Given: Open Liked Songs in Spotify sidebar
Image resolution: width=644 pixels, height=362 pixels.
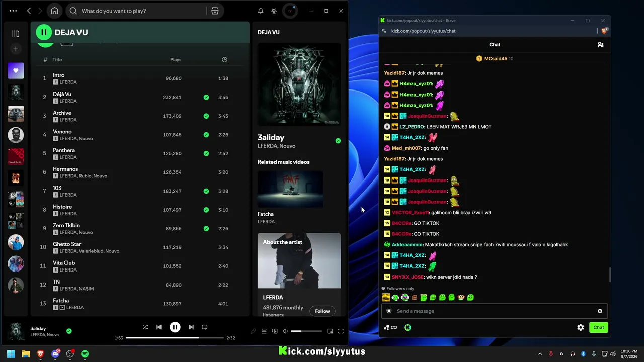Looking at the screenshot, I should 16,71.
